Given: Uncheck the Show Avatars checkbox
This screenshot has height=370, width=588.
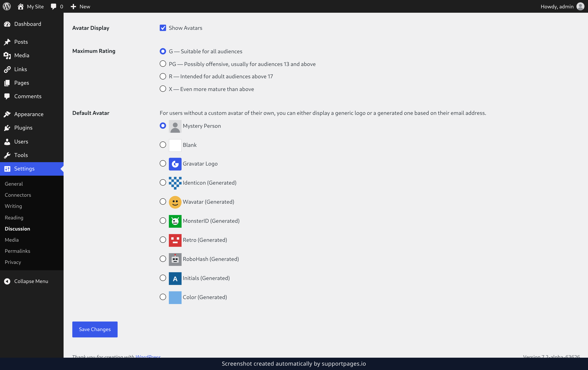Looking at the screenshot, I should pyautogui.click(x=163, y=28).
